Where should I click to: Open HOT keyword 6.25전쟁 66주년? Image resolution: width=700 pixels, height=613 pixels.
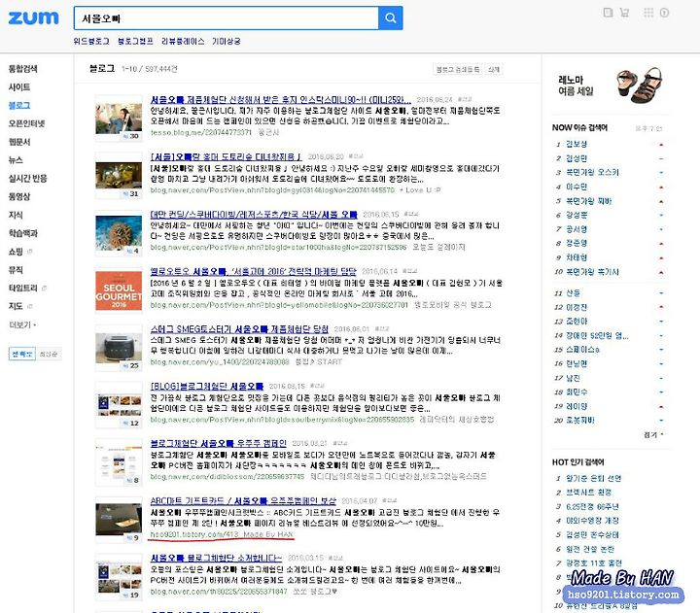[x=592, y=506]
